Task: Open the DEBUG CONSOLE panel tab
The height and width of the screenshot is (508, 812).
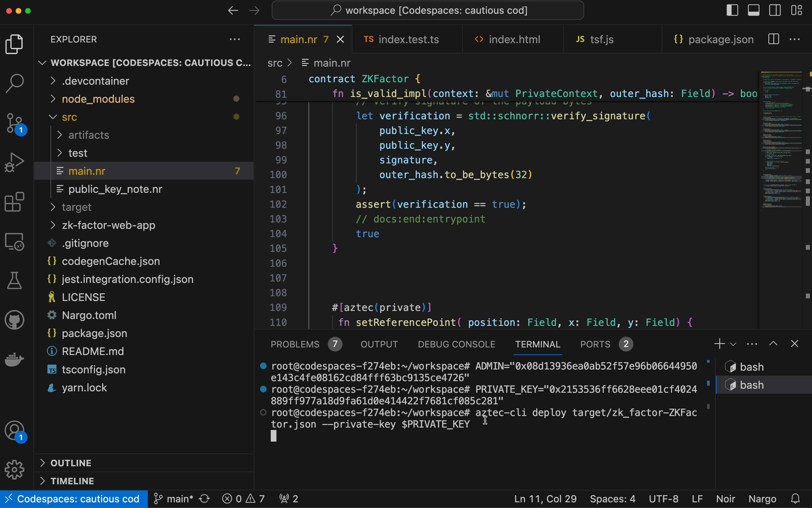Action: point(456,344)
